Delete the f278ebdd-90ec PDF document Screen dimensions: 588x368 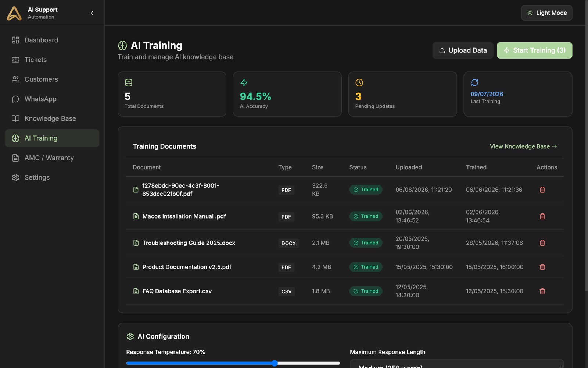(542, 190)
